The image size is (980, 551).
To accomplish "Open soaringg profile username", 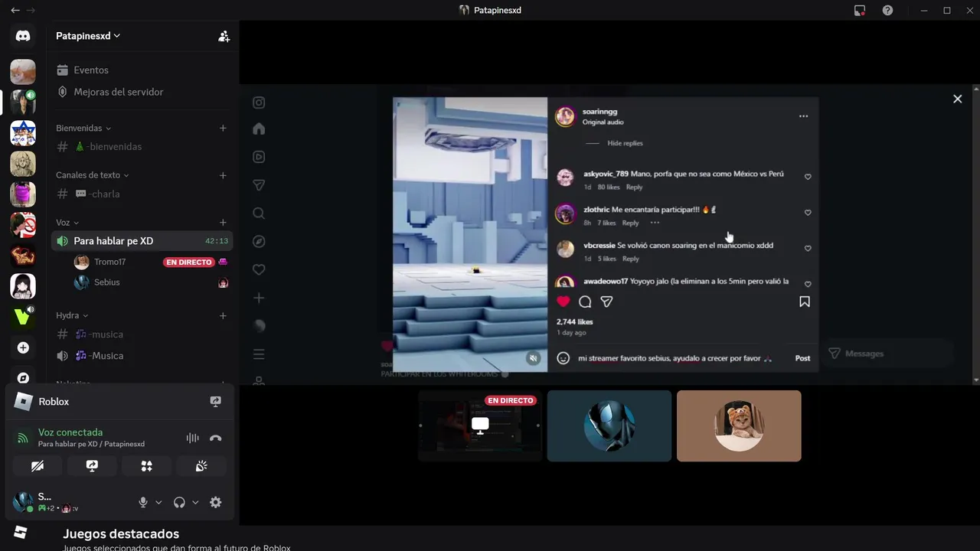I will (x=599, y=112).
